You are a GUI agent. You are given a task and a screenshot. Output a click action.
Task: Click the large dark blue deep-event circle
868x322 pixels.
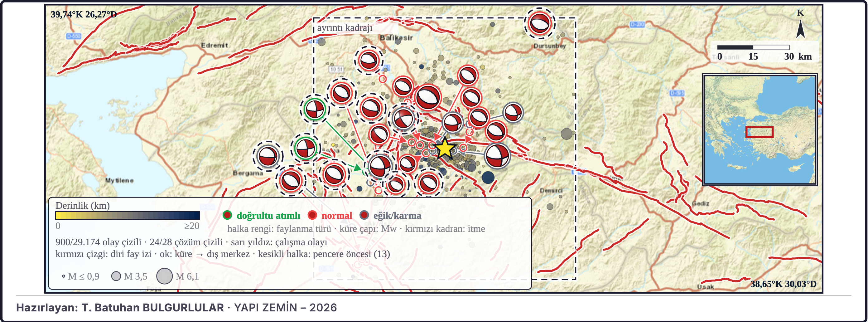coord(488,177)
